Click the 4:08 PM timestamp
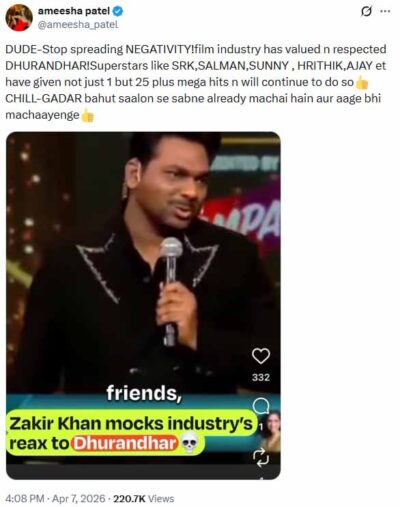 point(25,499)
